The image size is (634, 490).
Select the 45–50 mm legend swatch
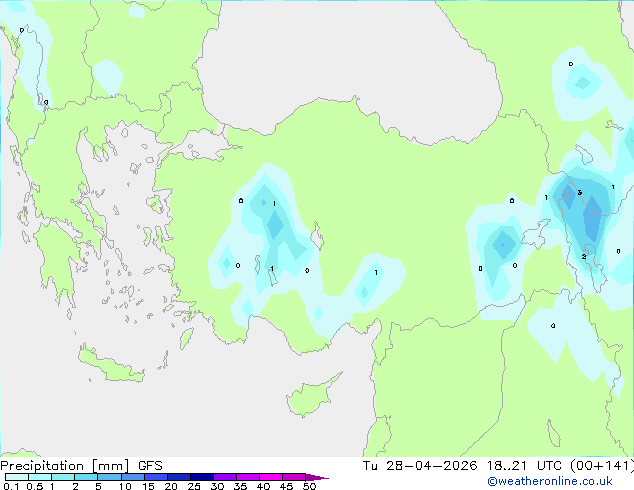tap(294, 477)
